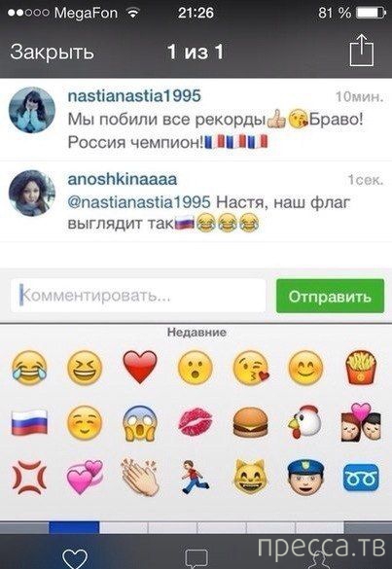Send comment with Отправить button
392x569 pixels.
click(330, 296)
